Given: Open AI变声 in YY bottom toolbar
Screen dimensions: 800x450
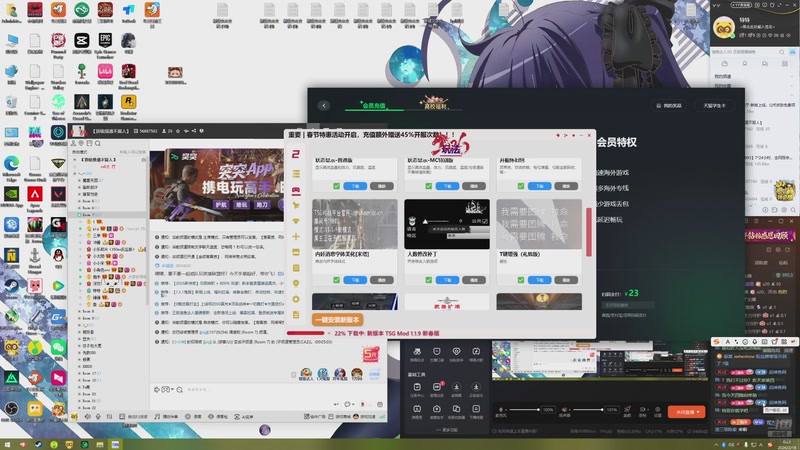Looking at the screenshot, I should coord(244,417).
